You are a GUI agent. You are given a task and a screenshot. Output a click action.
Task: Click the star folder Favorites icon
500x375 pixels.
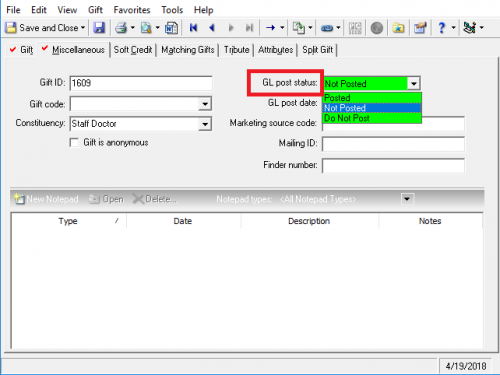[x=398, y=28]
